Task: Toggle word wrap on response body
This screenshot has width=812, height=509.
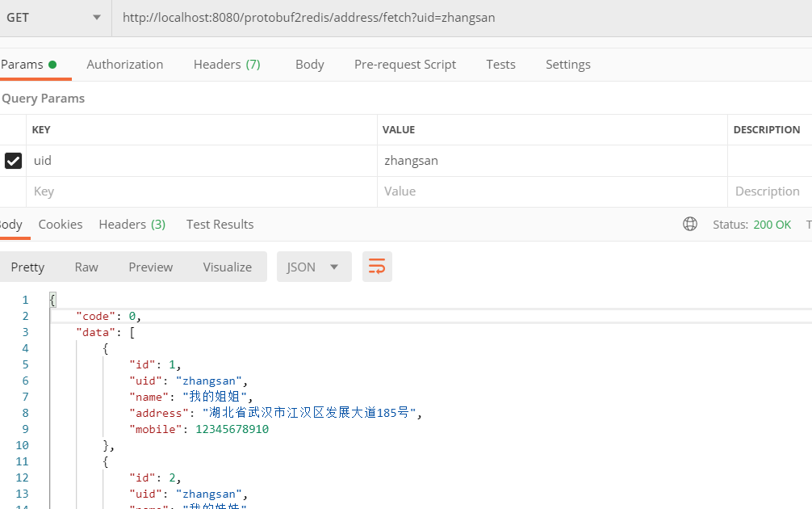Action: point(377,267)
